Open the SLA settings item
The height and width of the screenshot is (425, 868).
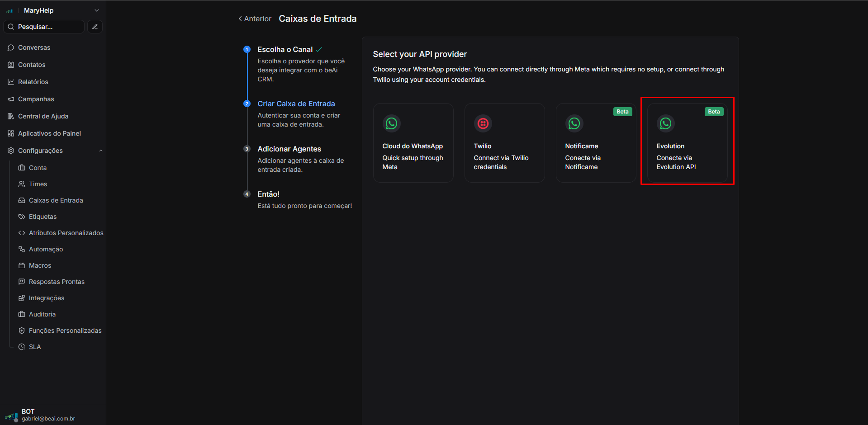(35, 347)
